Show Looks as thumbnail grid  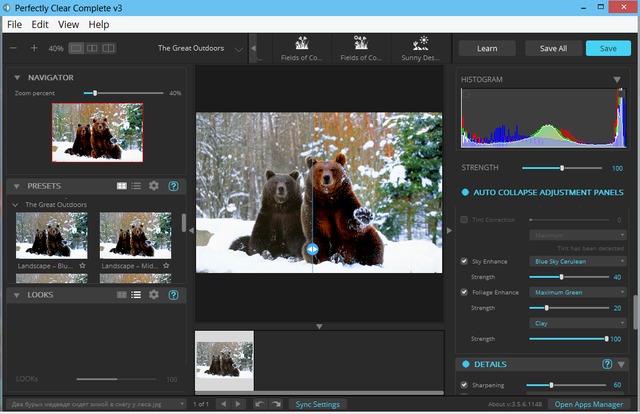click(121, 295)
